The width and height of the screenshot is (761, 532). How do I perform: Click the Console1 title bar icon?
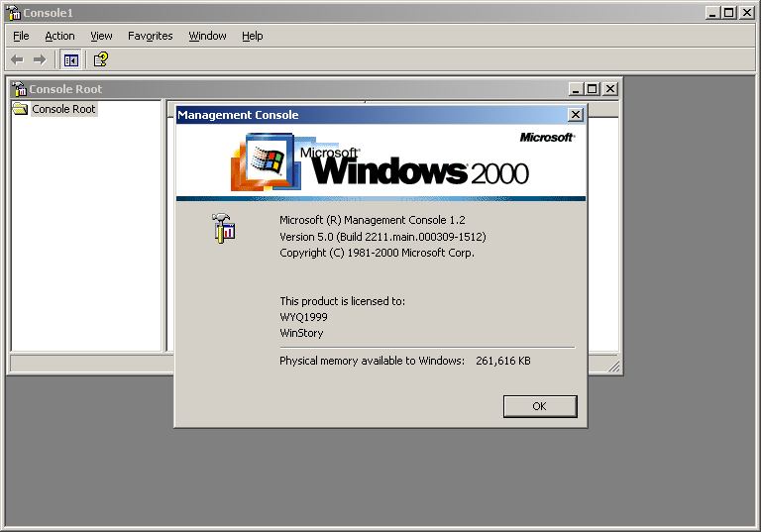pyautogui.click(x=14, y=13)
